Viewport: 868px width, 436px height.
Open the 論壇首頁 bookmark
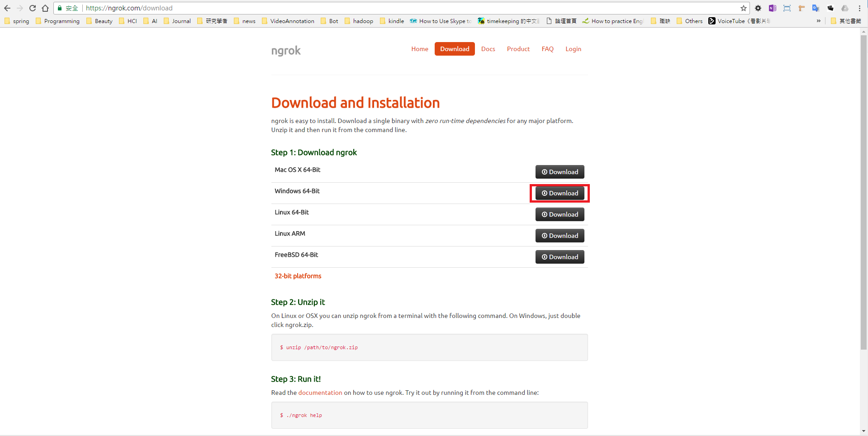[561, 21]
